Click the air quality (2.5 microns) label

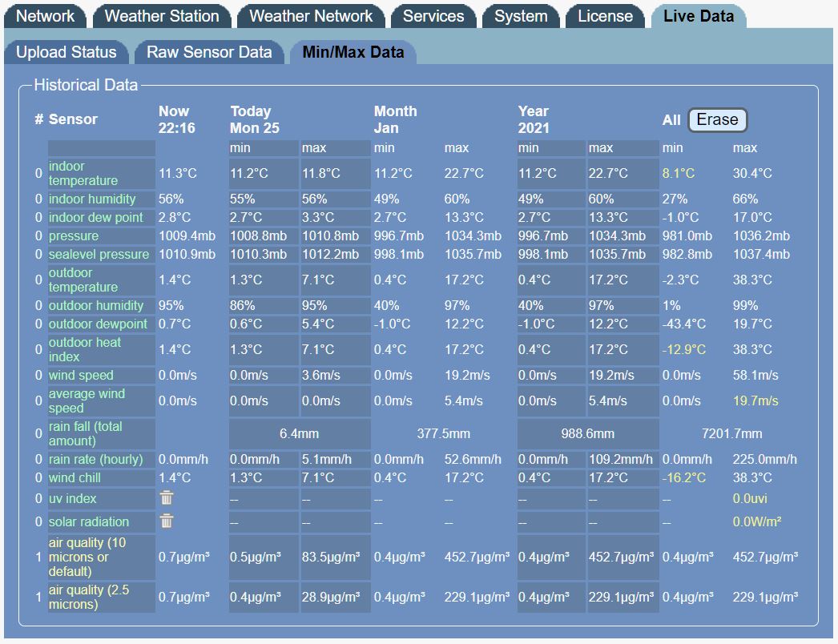tap(89, 597)
